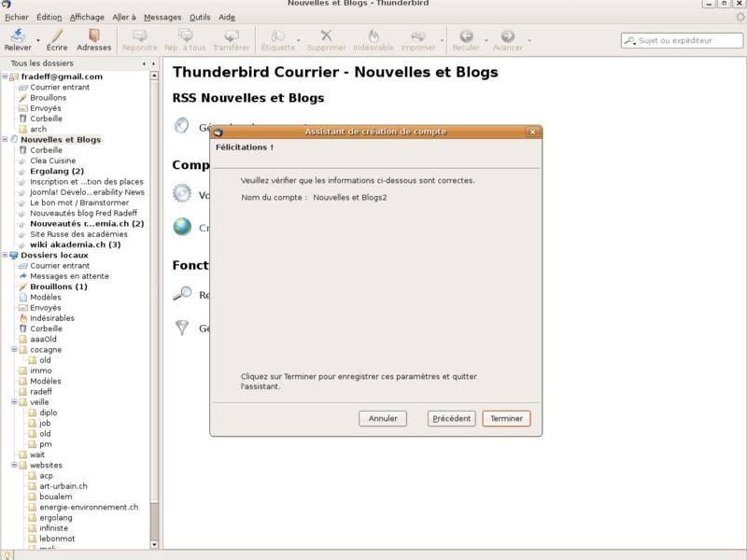The image size is (747, 560).
Task: Select wiki akademia.ch (3) feed
Action: (x=76, y=245)
